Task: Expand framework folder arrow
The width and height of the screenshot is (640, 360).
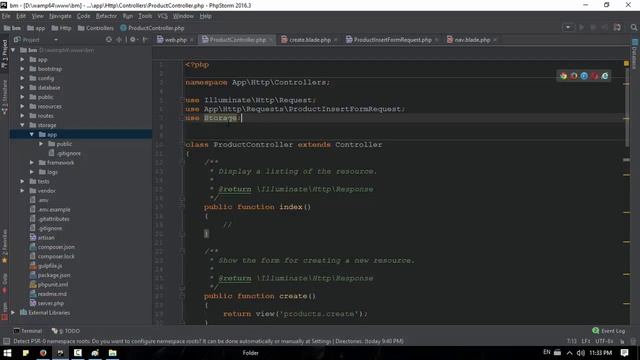Action: (x=32, y=162)
